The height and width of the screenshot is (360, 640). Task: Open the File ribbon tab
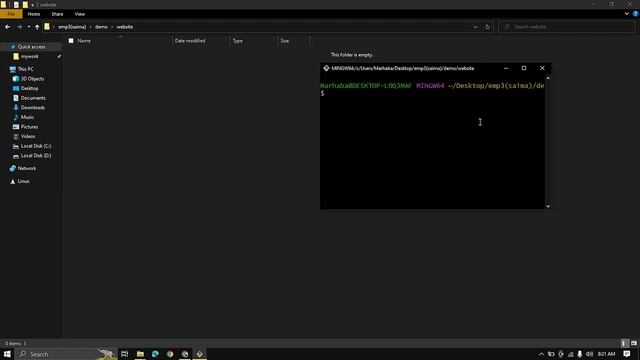pyautogui.click(x=11, y=14)
